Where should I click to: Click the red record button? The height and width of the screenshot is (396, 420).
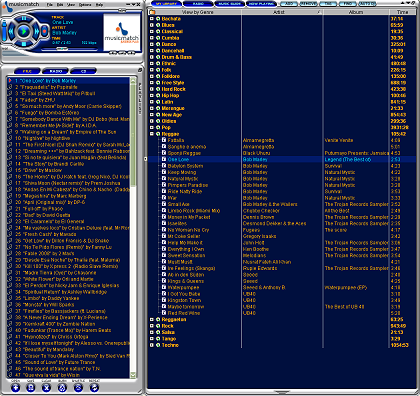point(44,31)
